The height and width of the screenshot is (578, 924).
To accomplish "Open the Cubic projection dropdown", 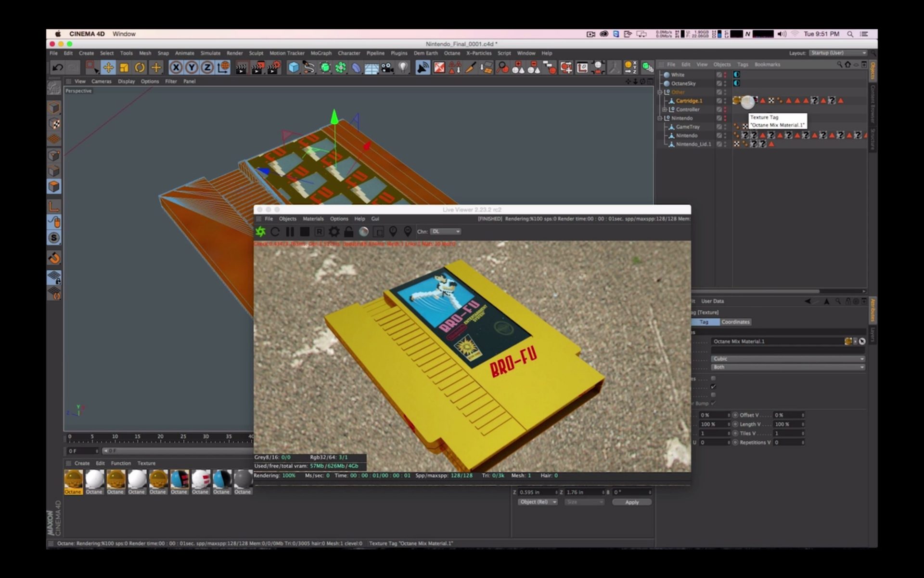I will 788,359.
